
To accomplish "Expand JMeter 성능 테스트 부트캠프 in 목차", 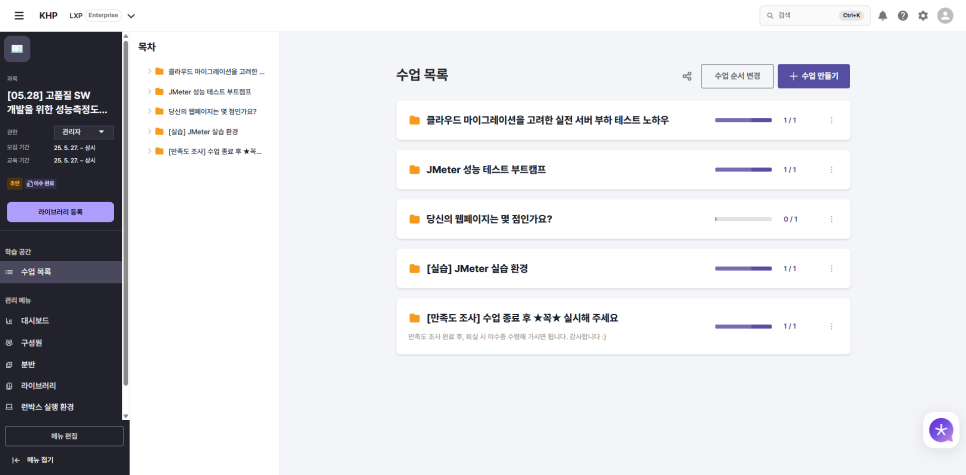I will (x=149, y=91).
